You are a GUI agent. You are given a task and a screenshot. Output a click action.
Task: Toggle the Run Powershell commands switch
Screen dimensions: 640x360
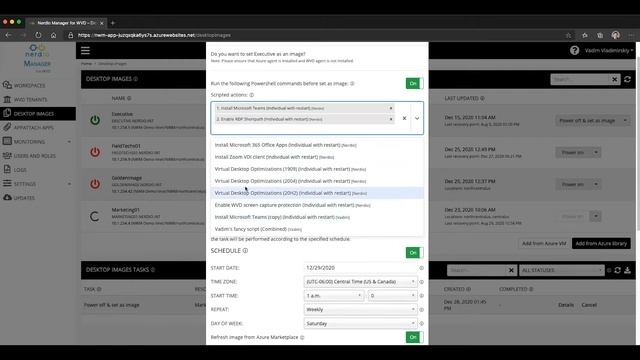click(x=414, y=83)
